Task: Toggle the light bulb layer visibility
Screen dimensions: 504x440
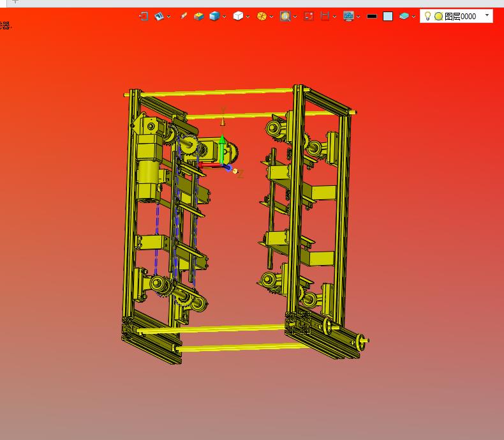Action: click(x=428, y=16)
